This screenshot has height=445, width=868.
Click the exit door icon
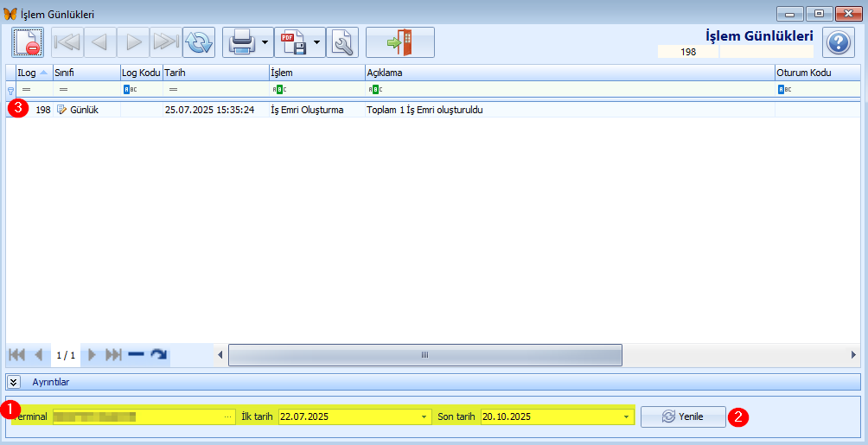click(x=399, y=42)
